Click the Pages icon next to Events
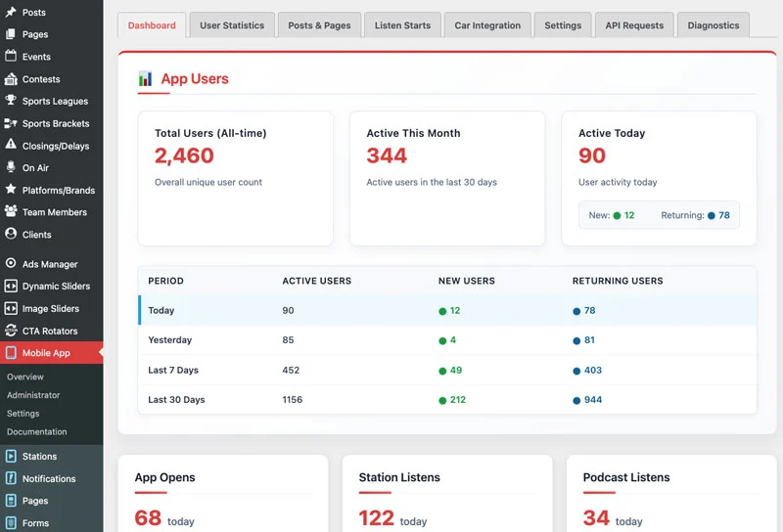783x532 pixels. pyautogui.click(x=11, y=34)
